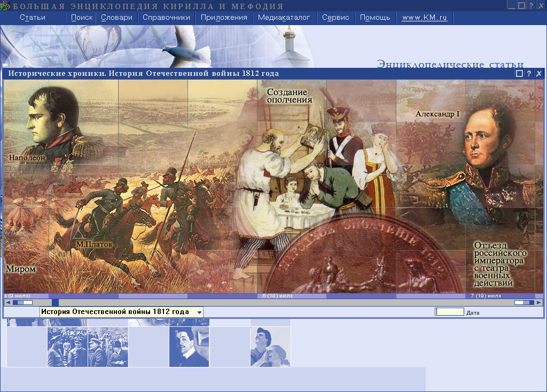Click the encyclopedia logo icon in title bar
This screenshot has width=547, height=392.
coord(5,5)
